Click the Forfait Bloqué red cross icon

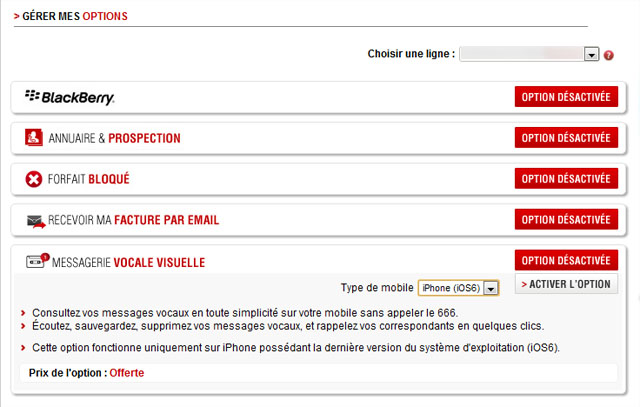click(x=34, y=180)
